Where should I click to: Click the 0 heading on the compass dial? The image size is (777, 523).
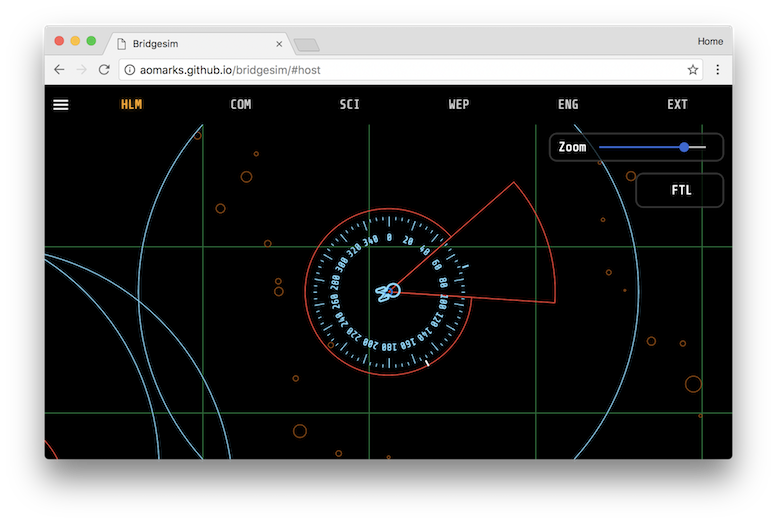pyautogui.click(x=389, y=238)
